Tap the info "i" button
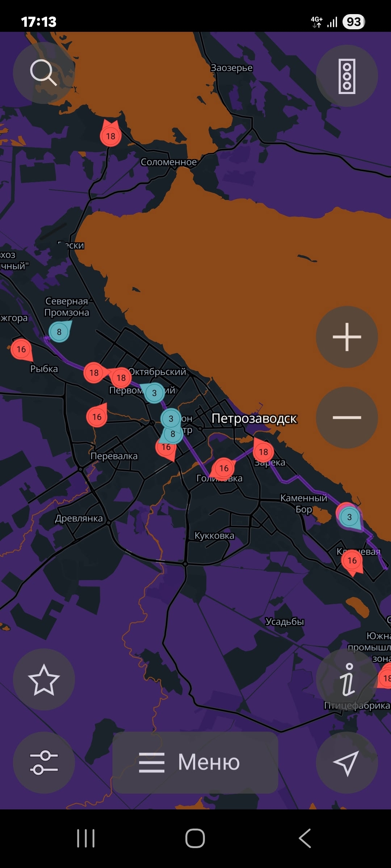 347,680
